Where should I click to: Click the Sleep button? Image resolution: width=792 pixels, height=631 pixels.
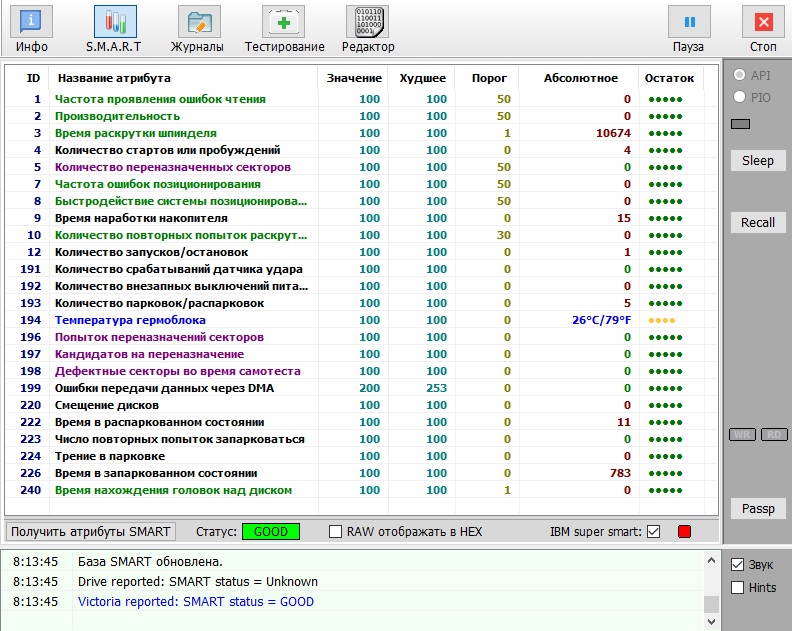758,161
